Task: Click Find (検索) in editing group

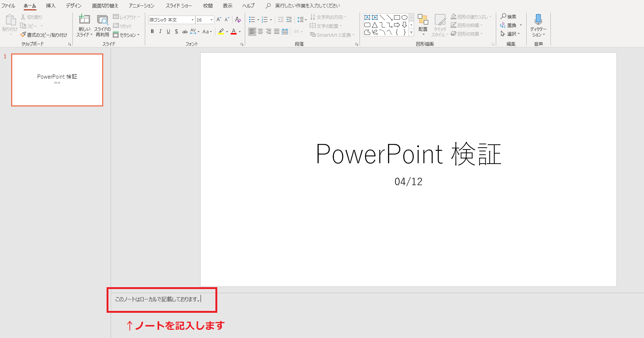Action: pos(508,17)
